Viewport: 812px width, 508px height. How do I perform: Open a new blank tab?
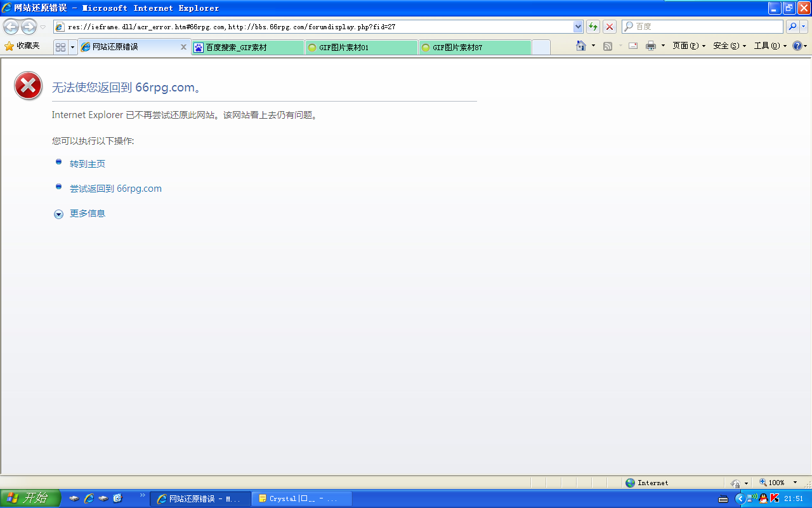541,48
